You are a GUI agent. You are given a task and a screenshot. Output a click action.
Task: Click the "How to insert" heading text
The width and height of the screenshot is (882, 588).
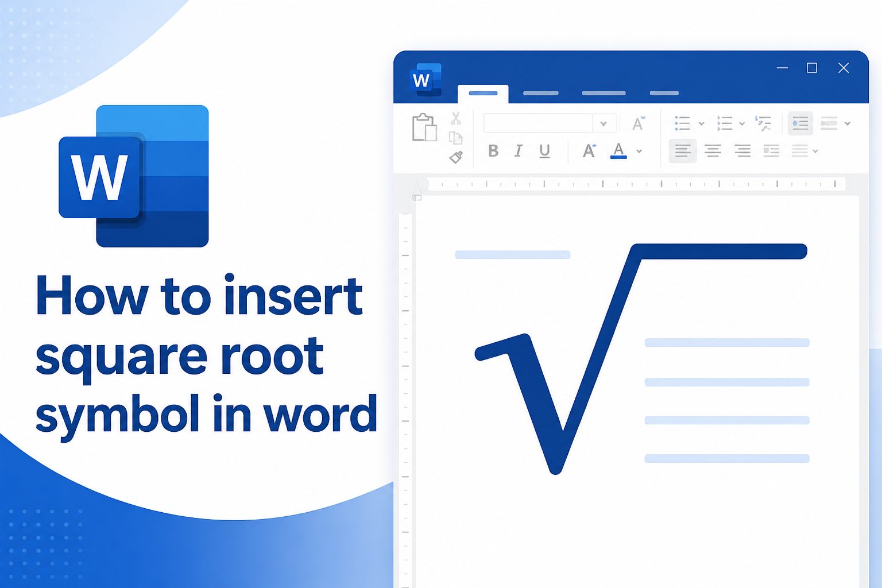click(199, 296)
